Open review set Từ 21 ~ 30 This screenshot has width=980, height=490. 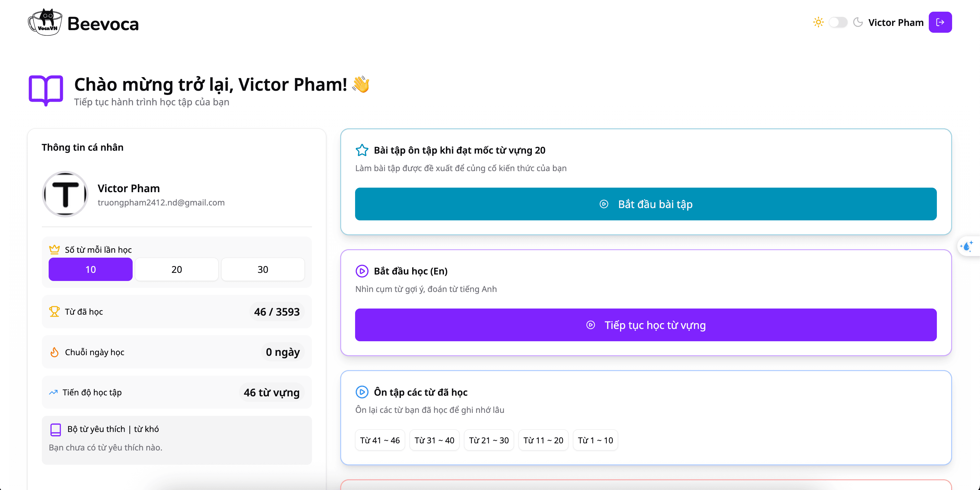488,440
